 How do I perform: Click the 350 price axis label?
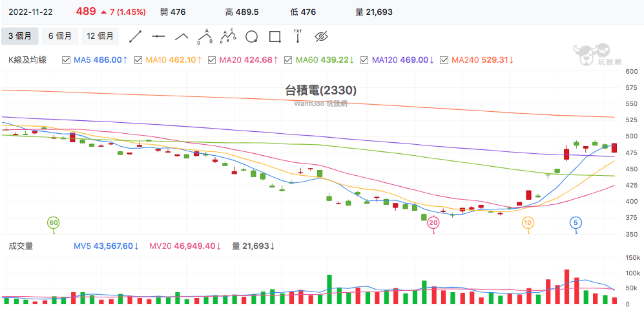click(x=631, y=235)
